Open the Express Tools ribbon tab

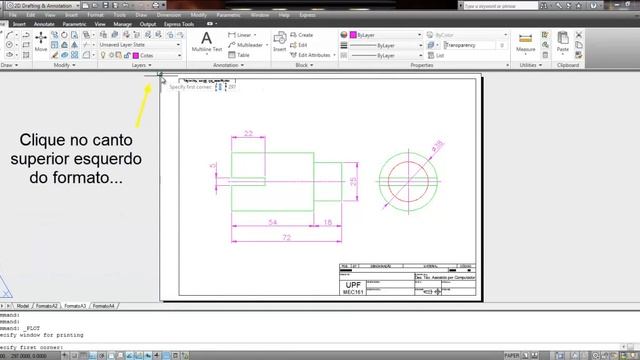pos(179,24)
